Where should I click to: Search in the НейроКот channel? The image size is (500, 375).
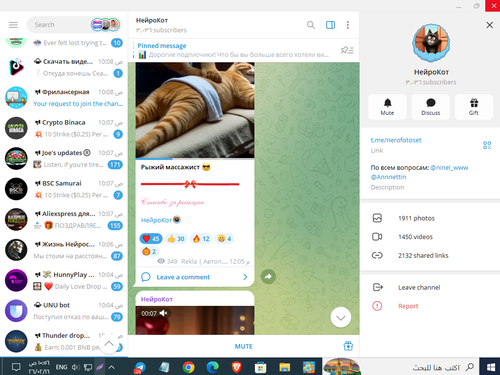tap(311, 25)
